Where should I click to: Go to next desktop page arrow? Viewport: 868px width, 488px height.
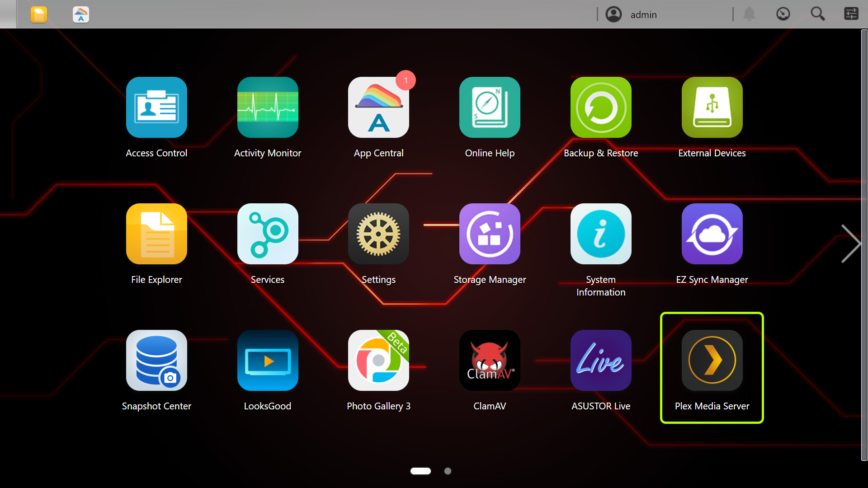click(850, 244)
